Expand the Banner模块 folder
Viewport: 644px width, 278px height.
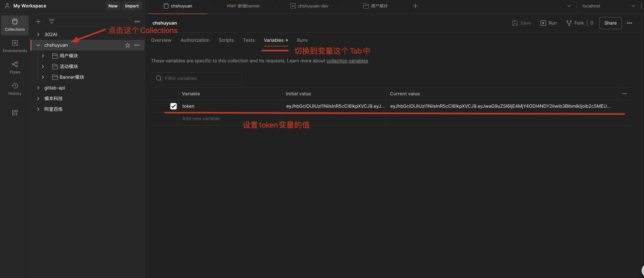[x=43, y=77]
